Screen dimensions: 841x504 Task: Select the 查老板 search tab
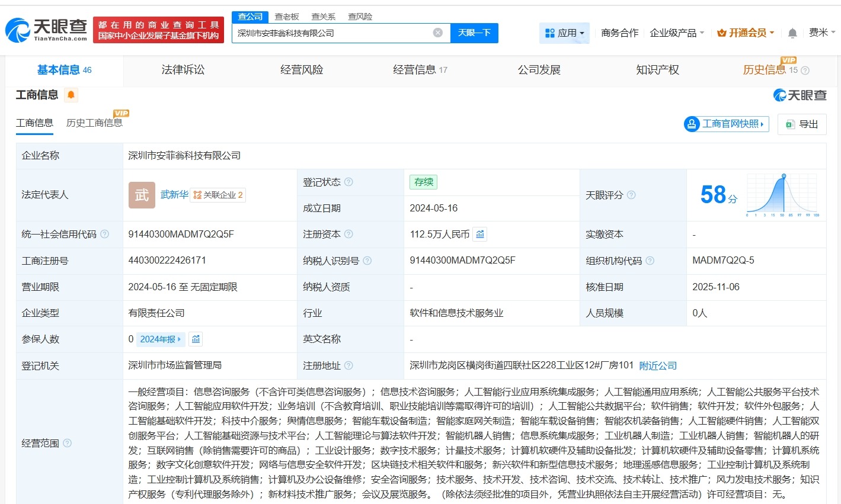[x=286, y=16]
